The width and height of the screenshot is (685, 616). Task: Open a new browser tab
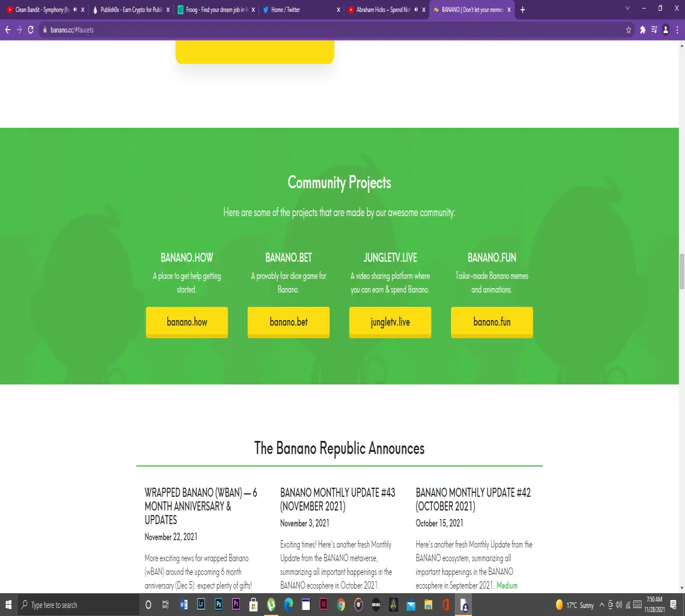tap(522, 10)
